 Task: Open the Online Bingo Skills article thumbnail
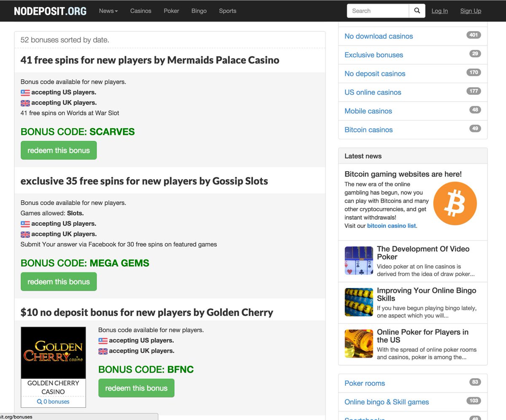pyautogui.click(x=359, y=302)
